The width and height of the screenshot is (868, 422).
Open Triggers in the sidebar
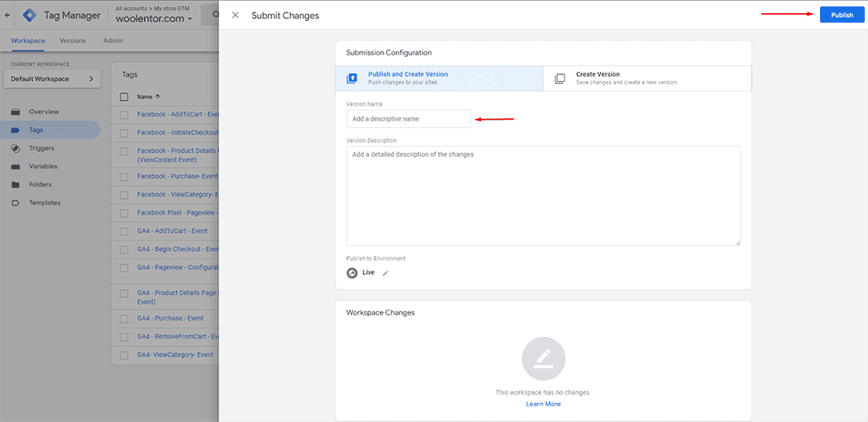click(41, 148)
